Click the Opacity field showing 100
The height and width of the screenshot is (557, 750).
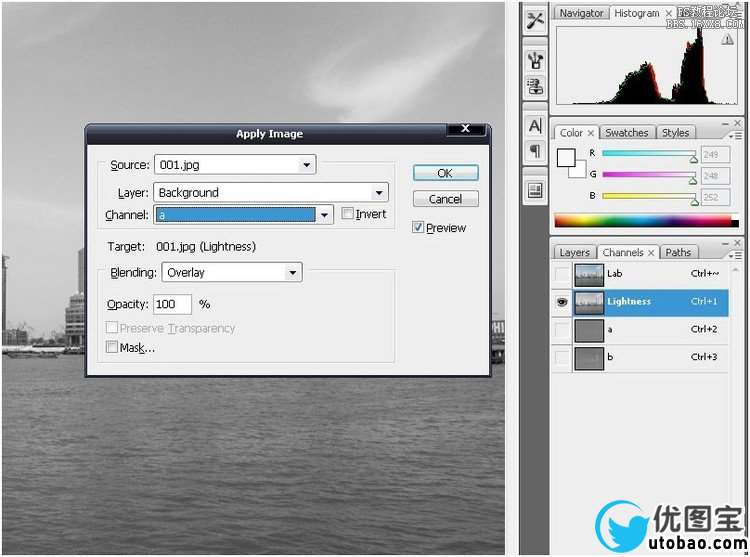(x=172, y=304)
